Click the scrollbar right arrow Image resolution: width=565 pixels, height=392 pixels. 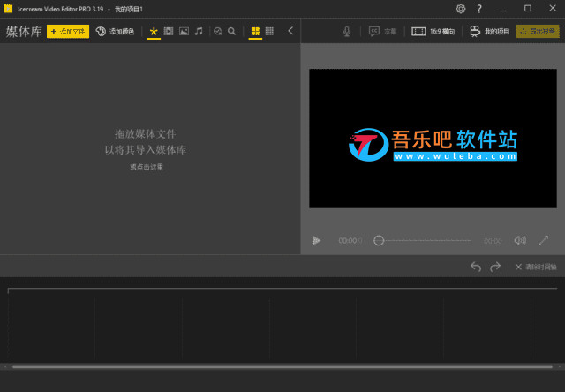559,366
